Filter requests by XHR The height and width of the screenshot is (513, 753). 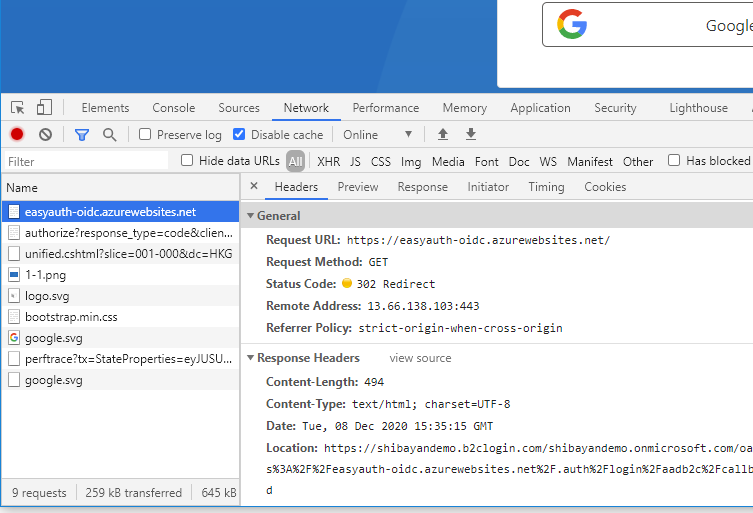(x=328, y=161)
